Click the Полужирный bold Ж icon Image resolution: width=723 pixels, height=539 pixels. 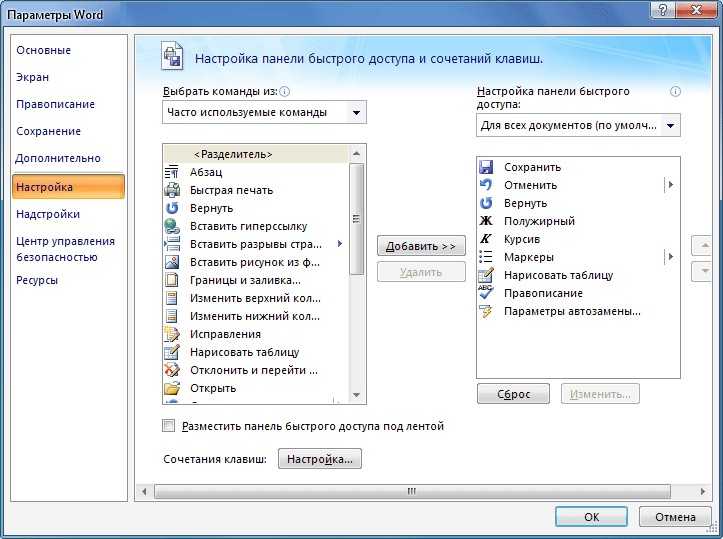point(486,221)
